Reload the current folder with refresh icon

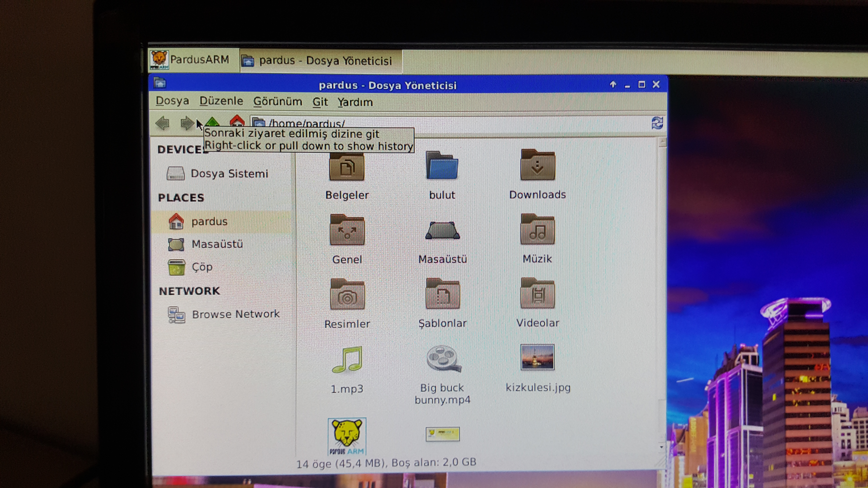click(657, 123)
